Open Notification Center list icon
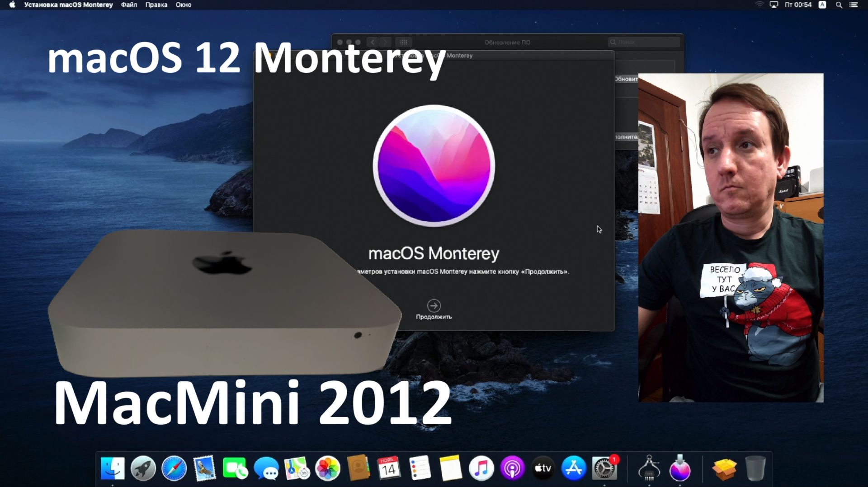The width and height of the screenshot is (868, 487). point(854,5)
